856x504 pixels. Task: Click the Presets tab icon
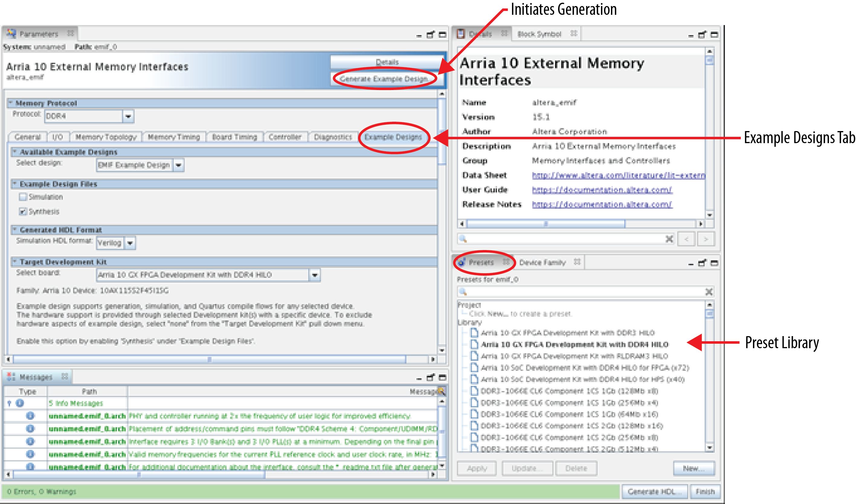point(461,262)
